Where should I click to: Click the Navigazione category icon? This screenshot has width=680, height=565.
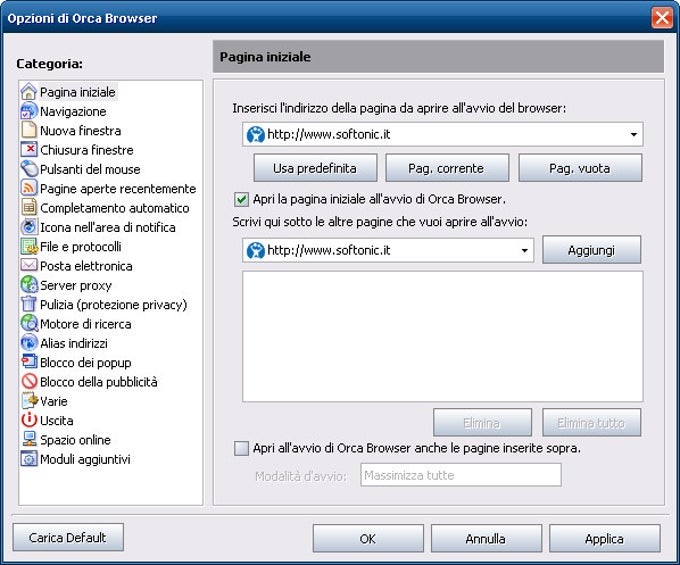(29, 111)
